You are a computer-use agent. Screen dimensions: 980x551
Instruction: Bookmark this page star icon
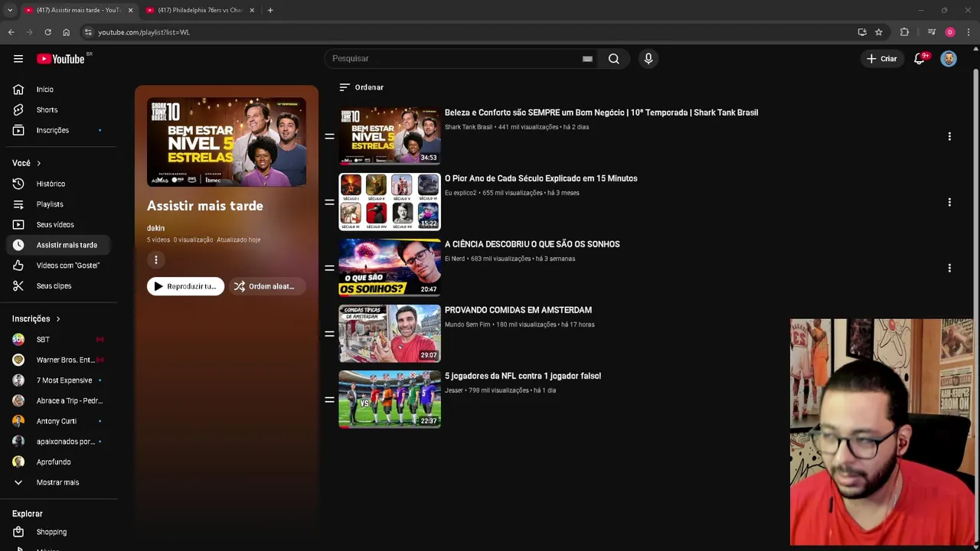coord(879,32)
